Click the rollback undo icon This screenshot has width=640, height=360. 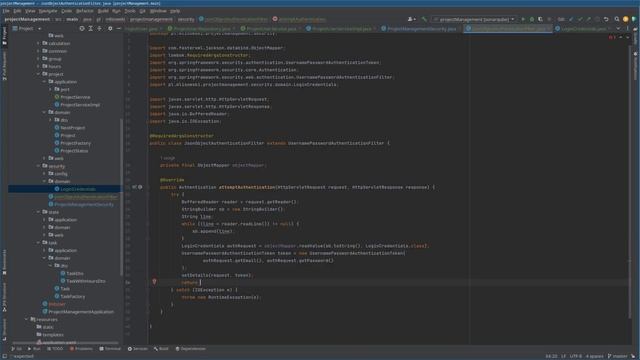point(606,19)
